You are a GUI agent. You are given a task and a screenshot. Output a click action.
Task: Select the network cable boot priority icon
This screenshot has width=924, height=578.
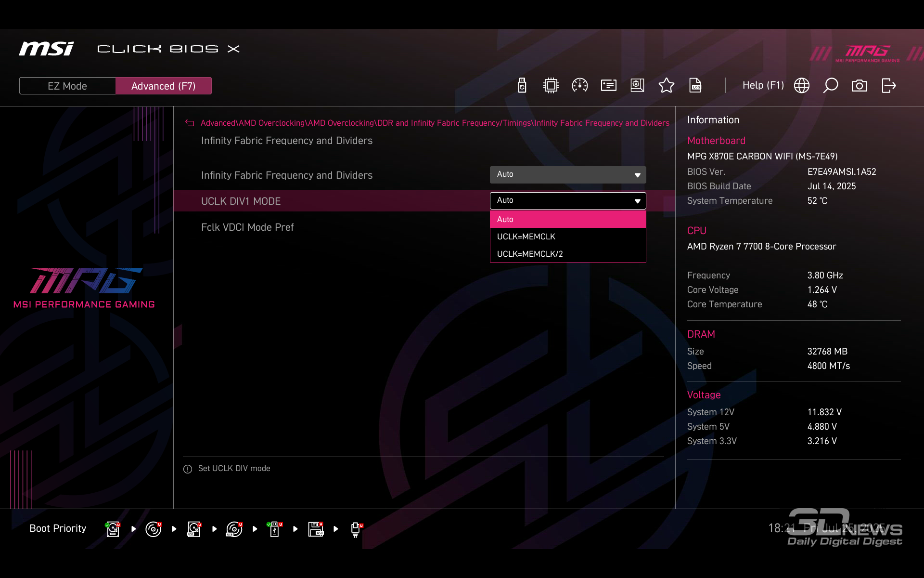point(356,529)
